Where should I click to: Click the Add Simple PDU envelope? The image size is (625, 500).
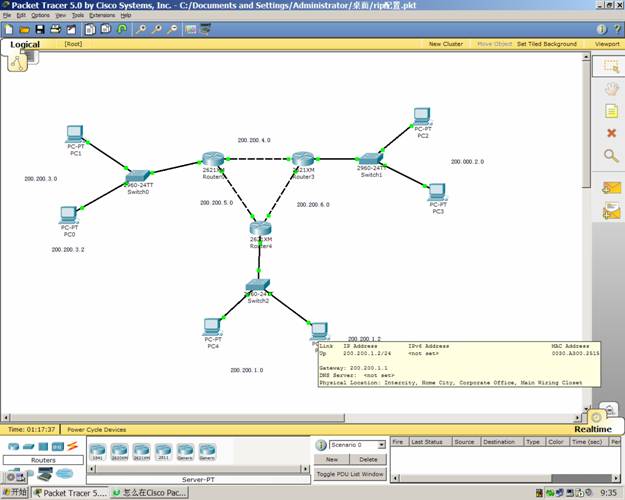point(610,187)
